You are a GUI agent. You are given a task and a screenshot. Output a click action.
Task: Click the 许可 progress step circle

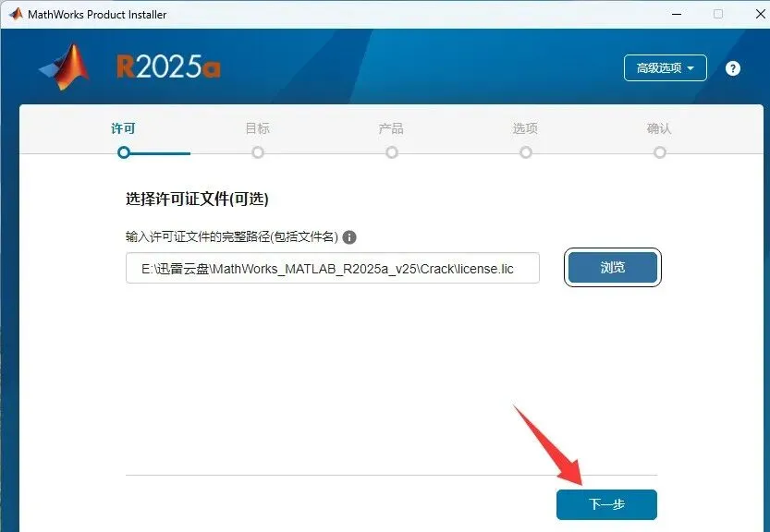(x=124, y=152)
